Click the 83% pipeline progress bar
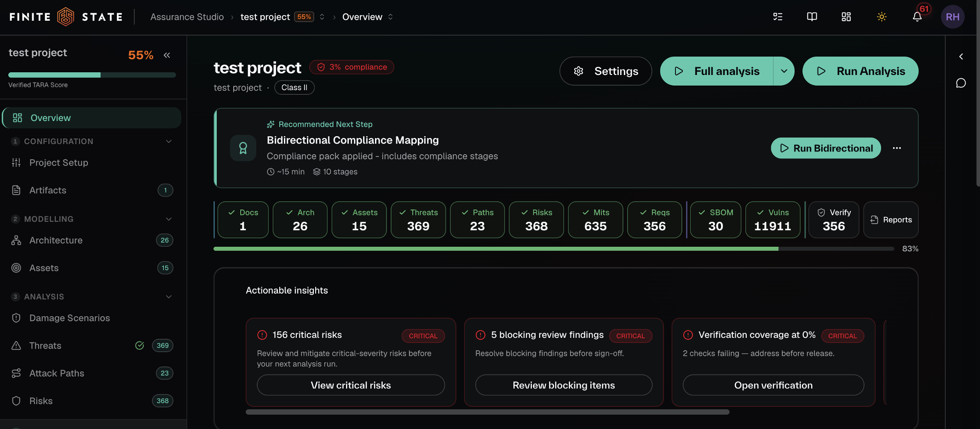Image resolution: width=980 pixels, height=429 pixels. coord(554,249)
